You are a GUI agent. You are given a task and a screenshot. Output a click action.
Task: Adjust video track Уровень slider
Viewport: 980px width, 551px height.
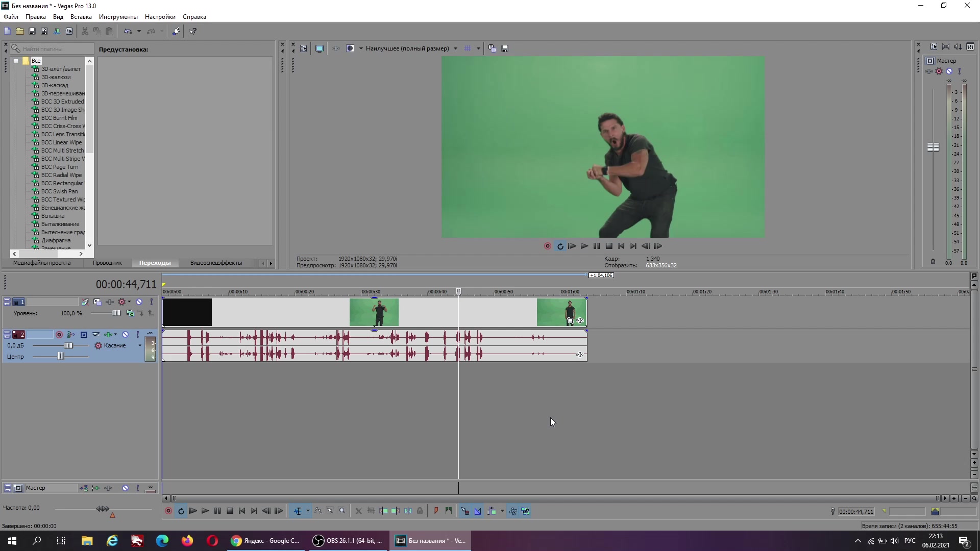coord(116,313)
